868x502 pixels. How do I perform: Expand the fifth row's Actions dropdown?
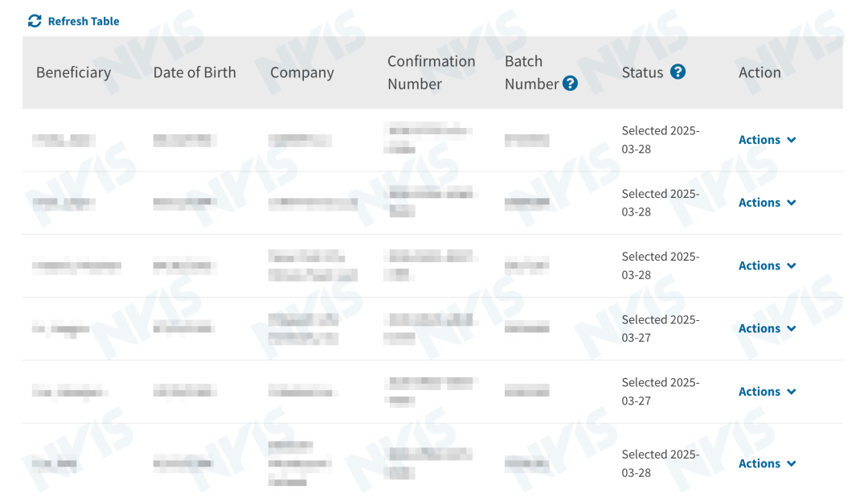pos(767,392)
